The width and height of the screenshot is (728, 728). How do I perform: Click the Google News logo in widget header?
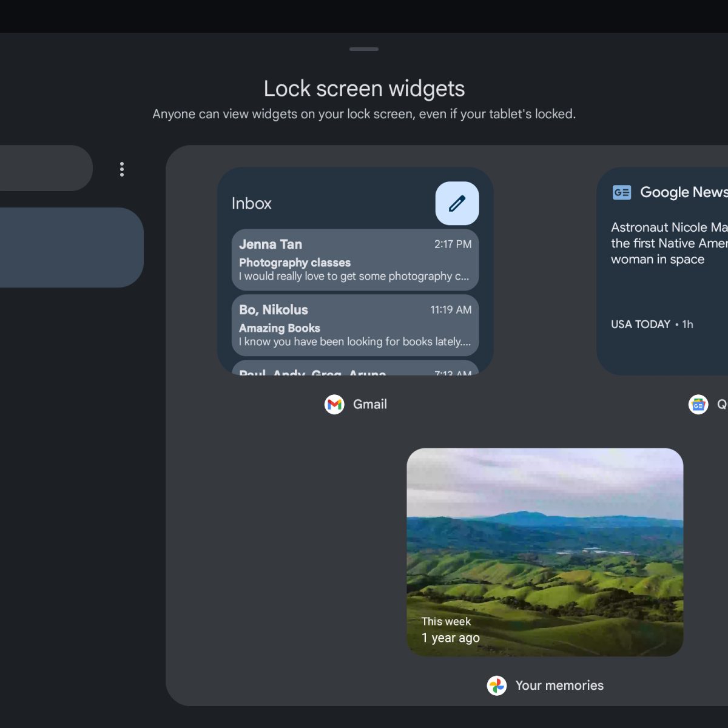coord(622,192)
